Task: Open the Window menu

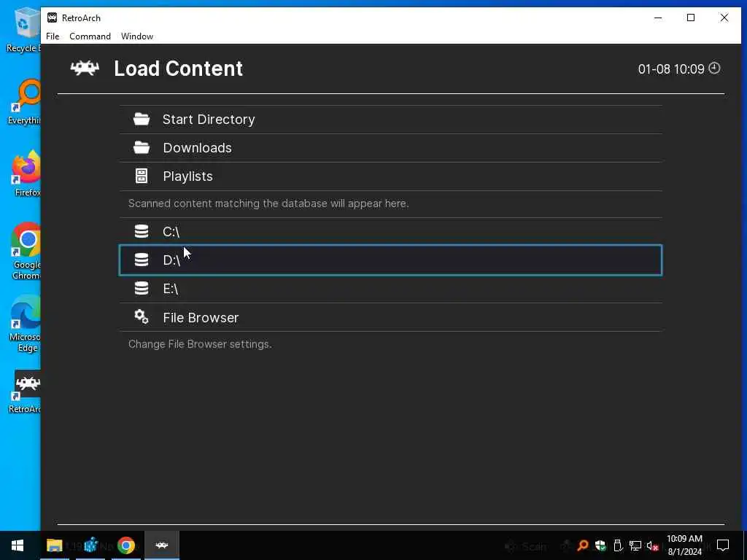Action: pyautogui.click(x=137, y=36)
